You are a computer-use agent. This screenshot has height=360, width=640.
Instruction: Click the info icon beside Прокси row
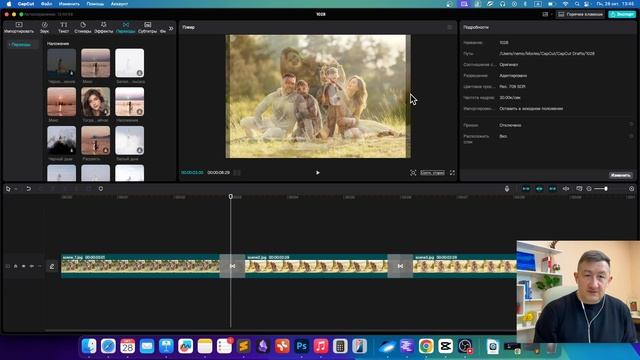(x=631, y=124)
